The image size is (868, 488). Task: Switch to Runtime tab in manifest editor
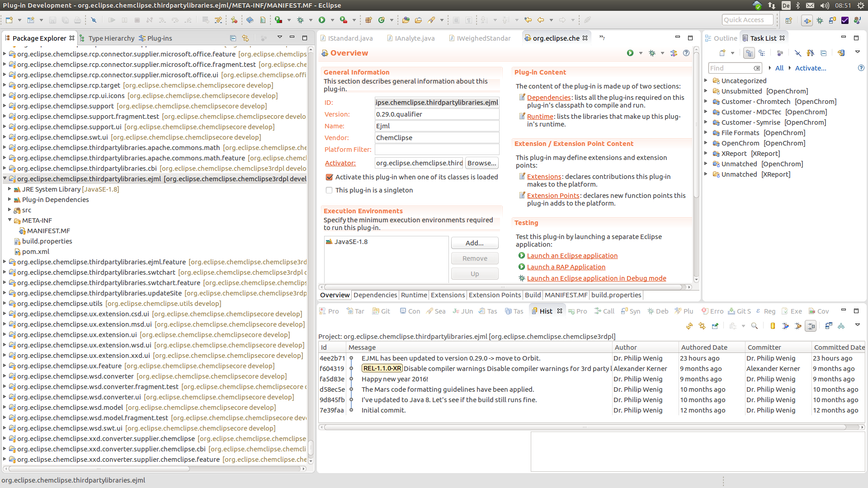414,295
